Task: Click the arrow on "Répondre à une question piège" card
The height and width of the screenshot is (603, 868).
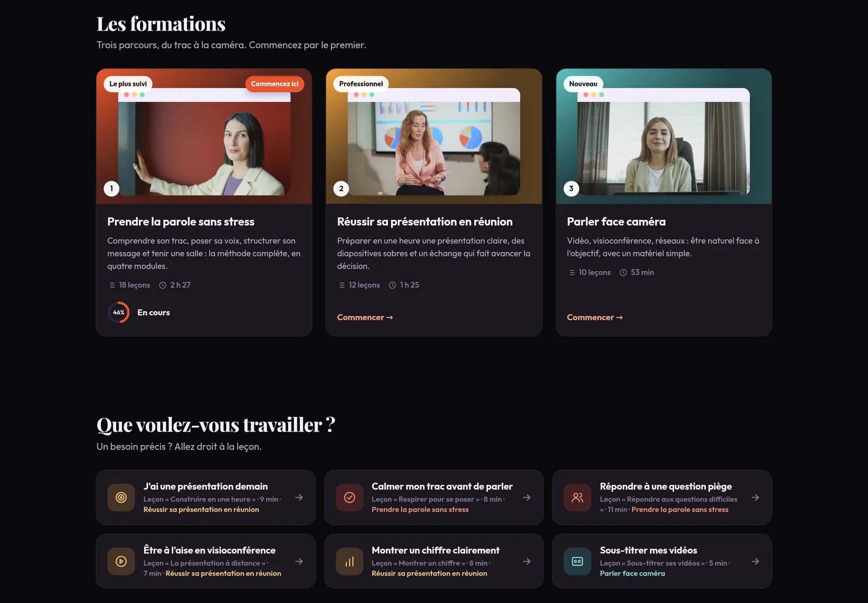Action: pyautogui.click(x=755, y=498)
